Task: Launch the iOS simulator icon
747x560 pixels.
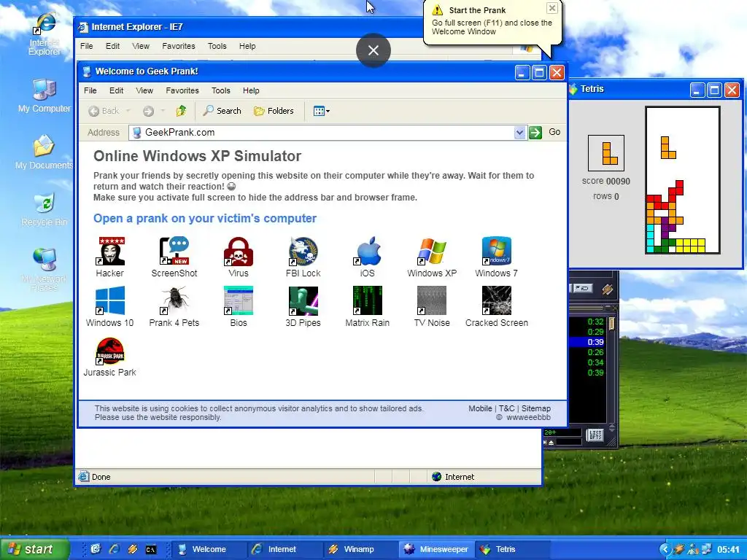Action: [368, 257]
